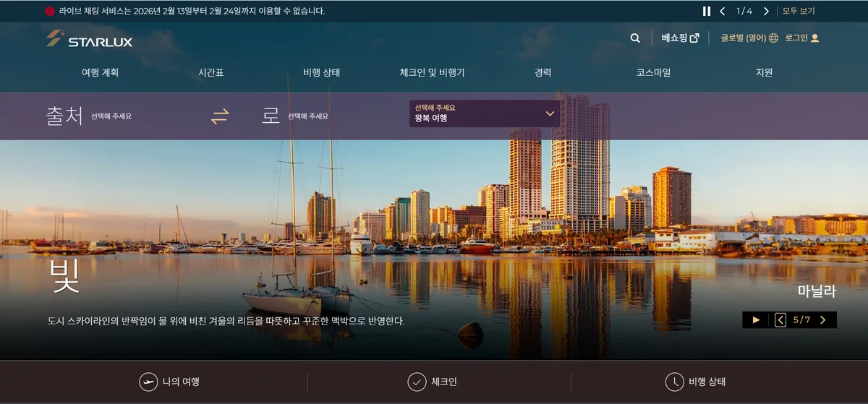The image size is (868, 404).
Task: Click 모두 보기 to view all notices
Action: tap(799, 11)
